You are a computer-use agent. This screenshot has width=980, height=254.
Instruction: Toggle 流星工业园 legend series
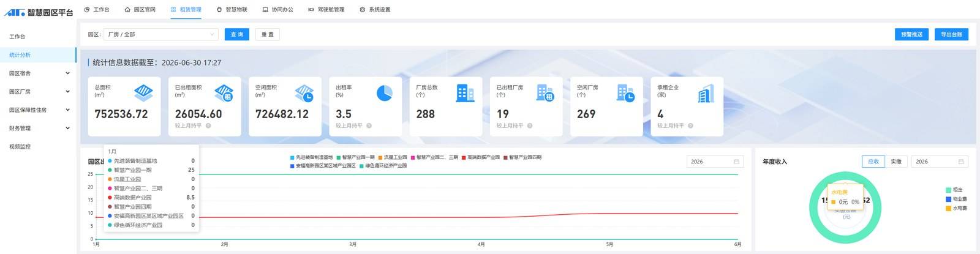click(392, 157)
